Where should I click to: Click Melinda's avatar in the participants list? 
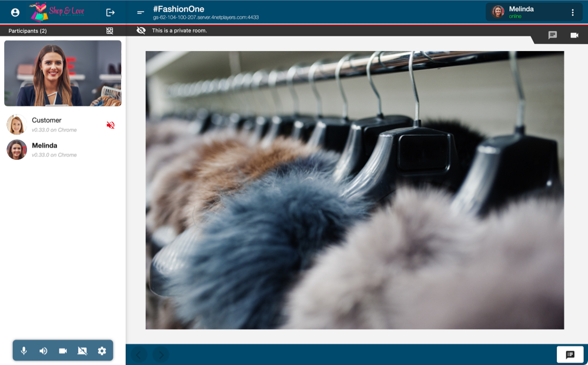(x=16, y=149)
